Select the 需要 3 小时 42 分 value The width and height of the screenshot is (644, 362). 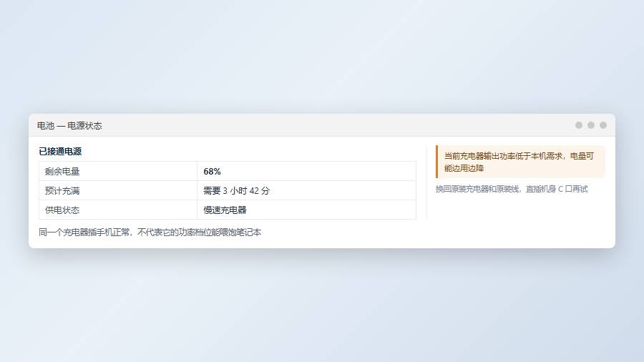tap(237, 190)
